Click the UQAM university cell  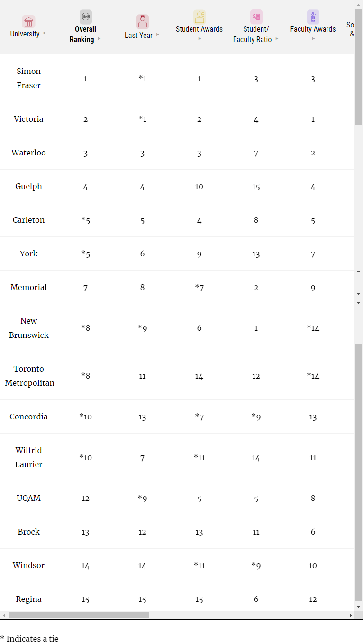(x=28, y=498)
